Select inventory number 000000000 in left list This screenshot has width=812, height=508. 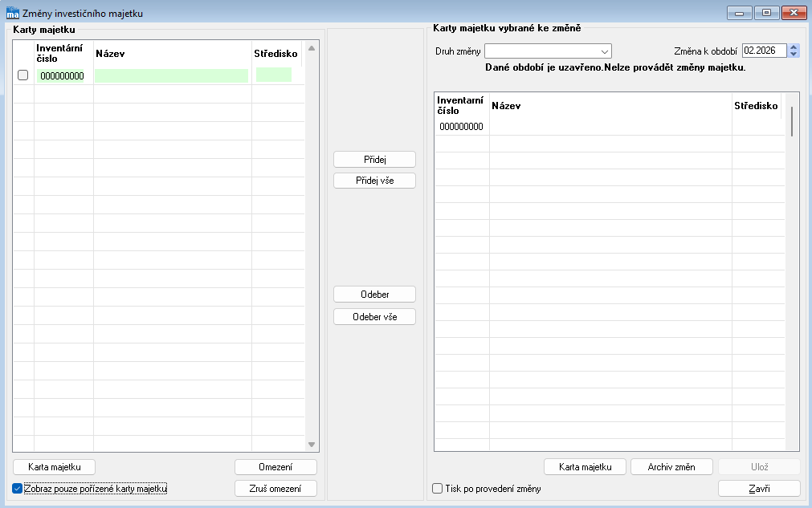(x=62, y=76)
